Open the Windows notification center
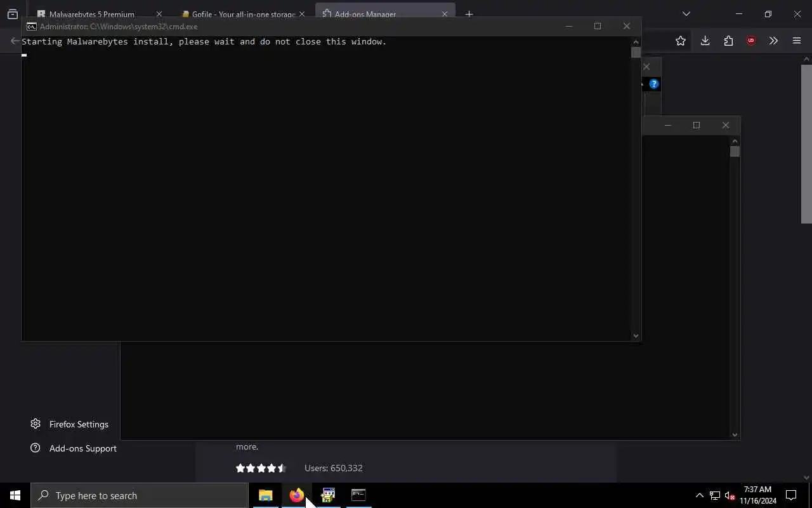 tap(791, 495)
